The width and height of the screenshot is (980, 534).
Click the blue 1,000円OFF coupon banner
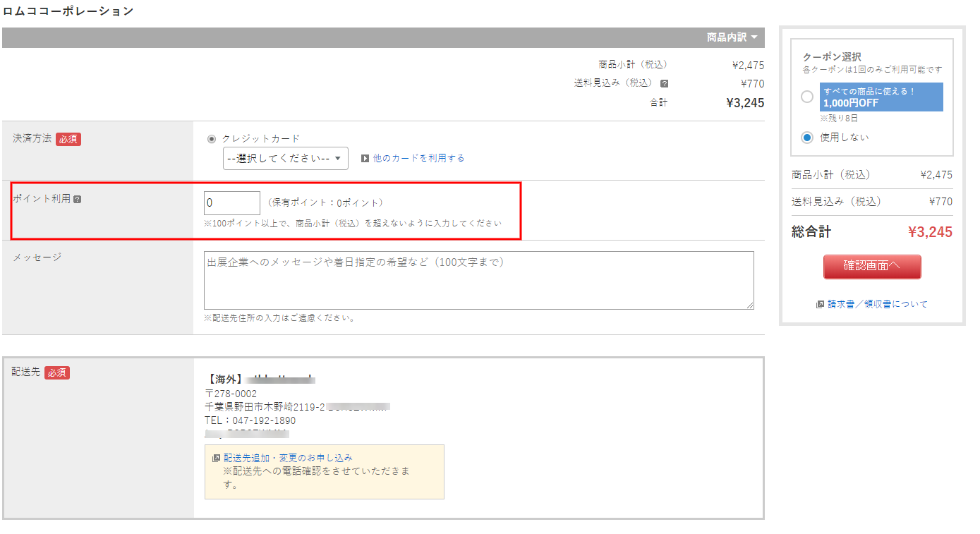(881, 97)
